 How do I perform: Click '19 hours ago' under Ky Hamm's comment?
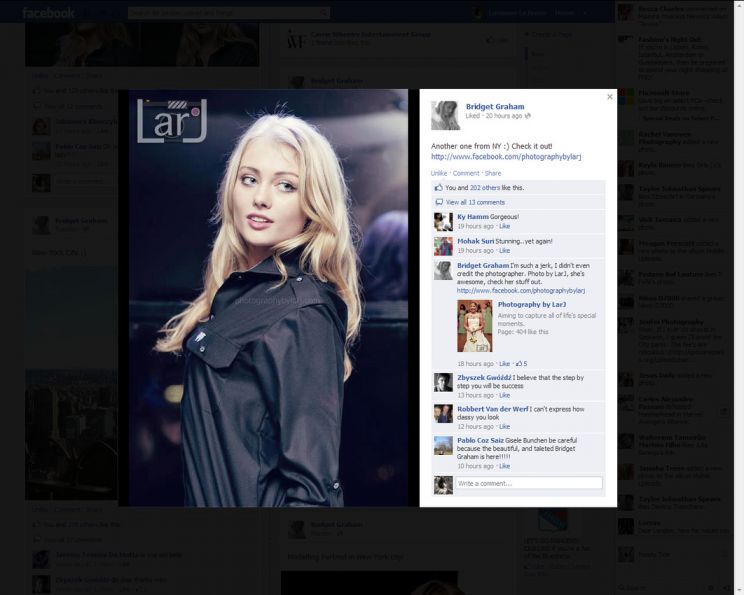475,226
